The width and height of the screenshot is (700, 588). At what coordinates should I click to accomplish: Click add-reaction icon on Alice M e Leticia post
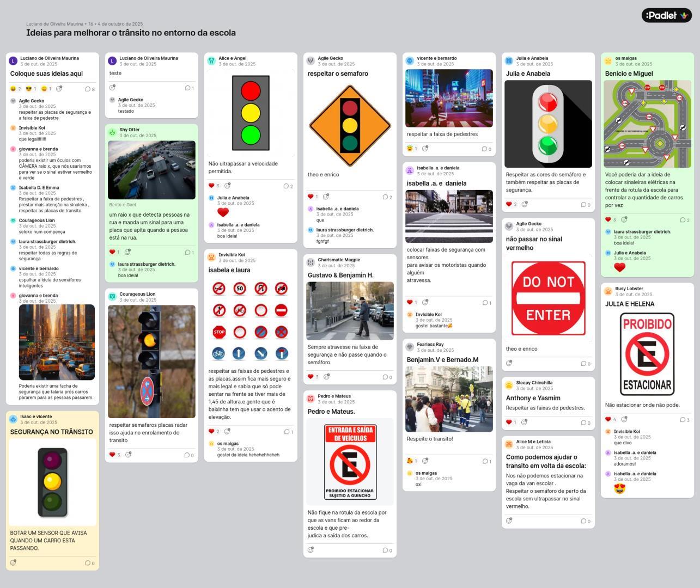coord(509,520)
